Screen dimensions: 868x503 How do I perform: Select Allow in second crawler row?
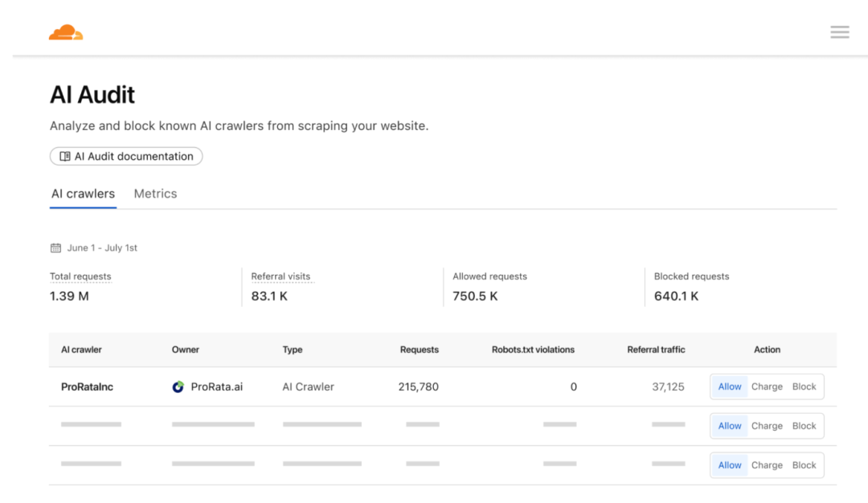(x=730, y=426)
